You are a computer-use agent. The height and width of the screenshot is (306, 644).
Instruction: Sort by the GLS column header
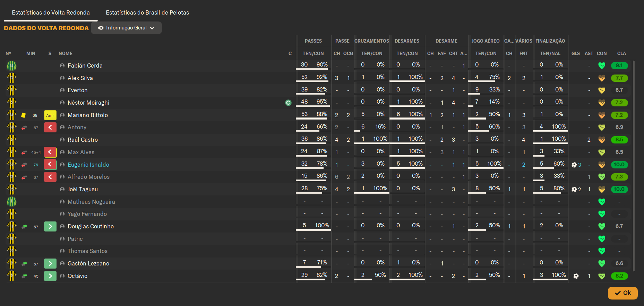[x=576, y=53]
